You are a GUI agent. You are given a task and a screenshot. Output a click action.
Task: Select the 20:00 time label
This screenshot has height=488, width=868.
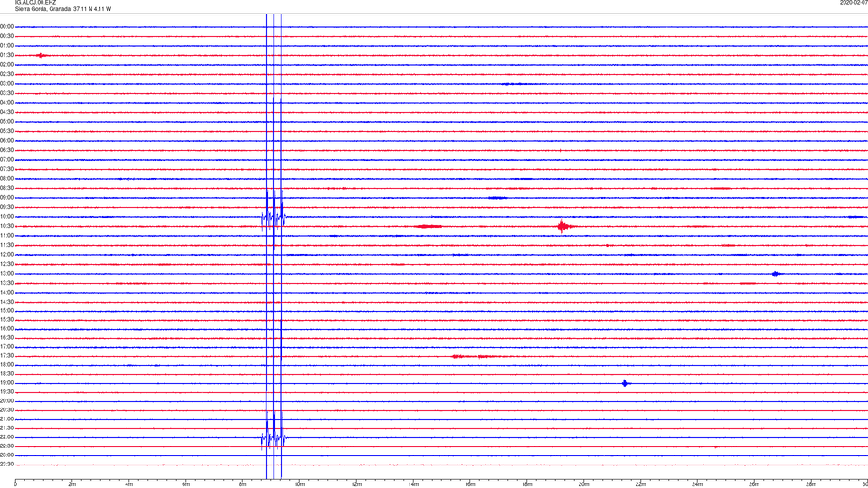6,400
